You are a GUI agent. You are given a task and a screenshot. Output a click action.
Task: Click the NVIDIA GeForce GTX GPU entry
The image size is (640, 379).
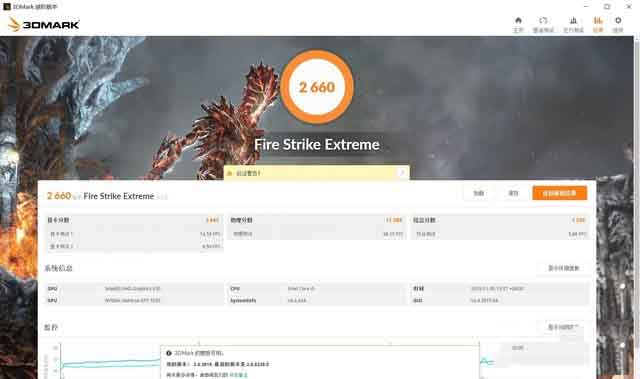134,300
